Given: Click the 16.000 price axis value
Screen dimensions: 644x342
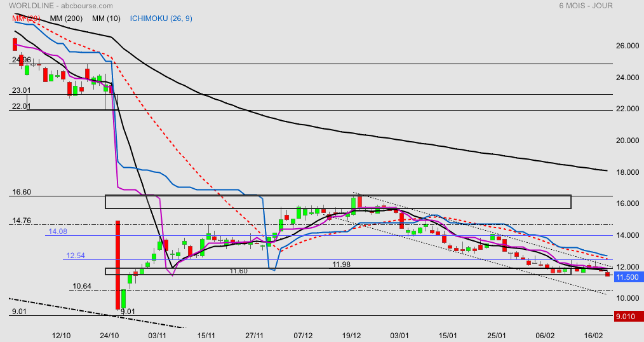Looking at the screenshot, I should point(627,203).
